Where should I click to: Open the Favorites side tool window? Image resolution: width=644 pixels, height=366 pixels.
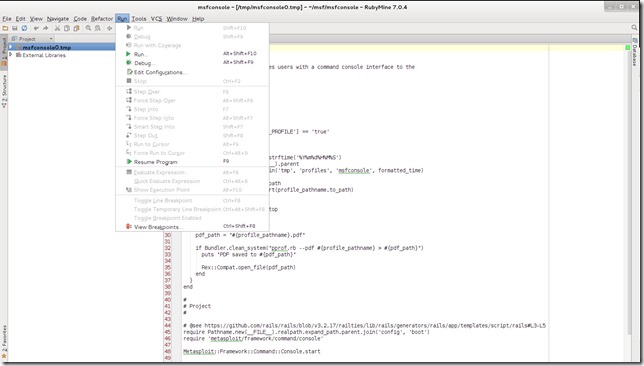pos(4,341)
